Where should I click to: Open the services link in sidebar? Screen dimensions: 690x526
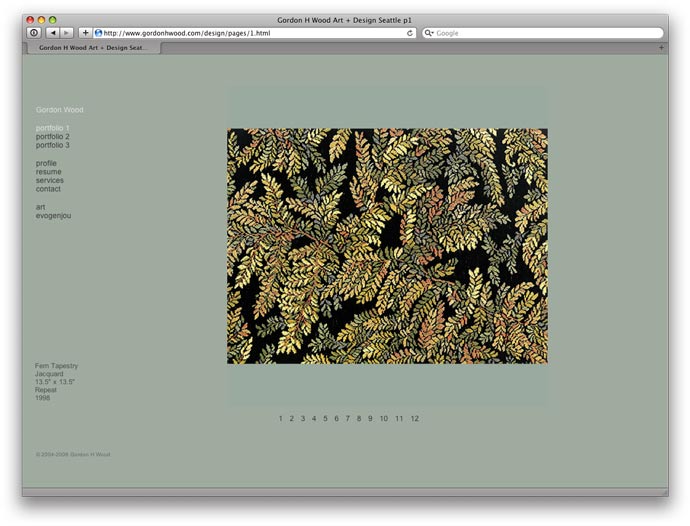[x=49, y=181]
